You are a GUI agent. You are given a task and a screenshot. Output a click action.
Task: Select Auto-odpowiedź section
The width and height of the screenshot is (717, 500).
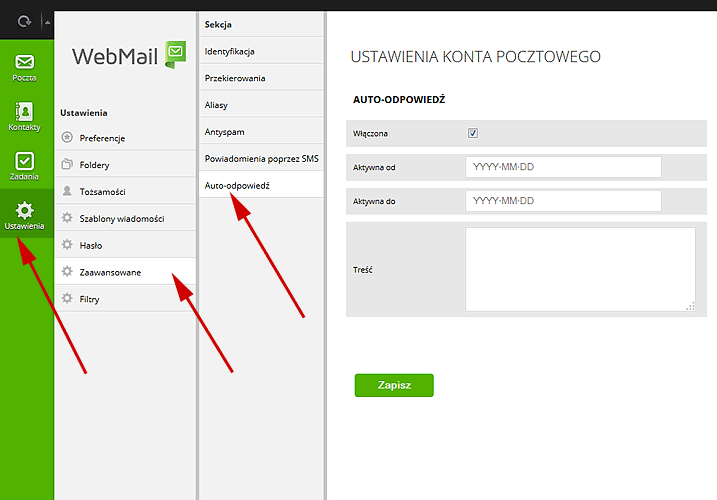tap(261, 185)
